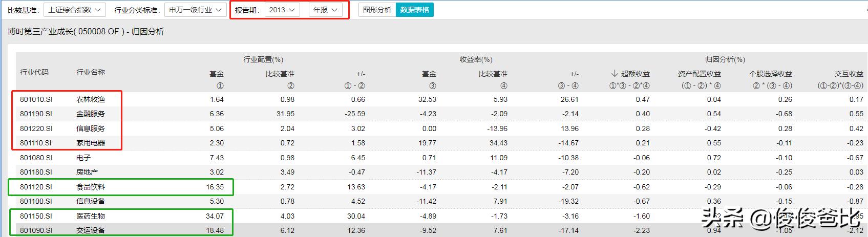Select row code 801220.SI

coord(36,128)
